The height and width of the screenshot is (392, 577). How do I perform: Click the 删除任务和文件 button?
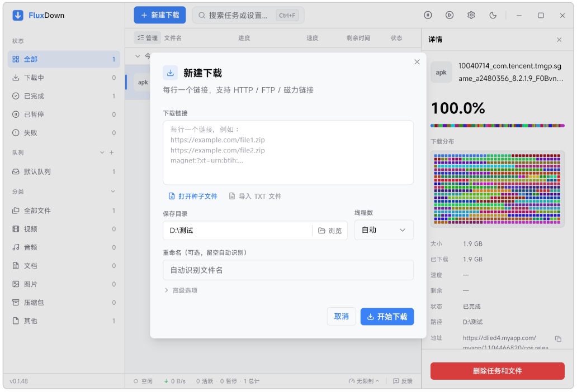(x=498, y=371)
